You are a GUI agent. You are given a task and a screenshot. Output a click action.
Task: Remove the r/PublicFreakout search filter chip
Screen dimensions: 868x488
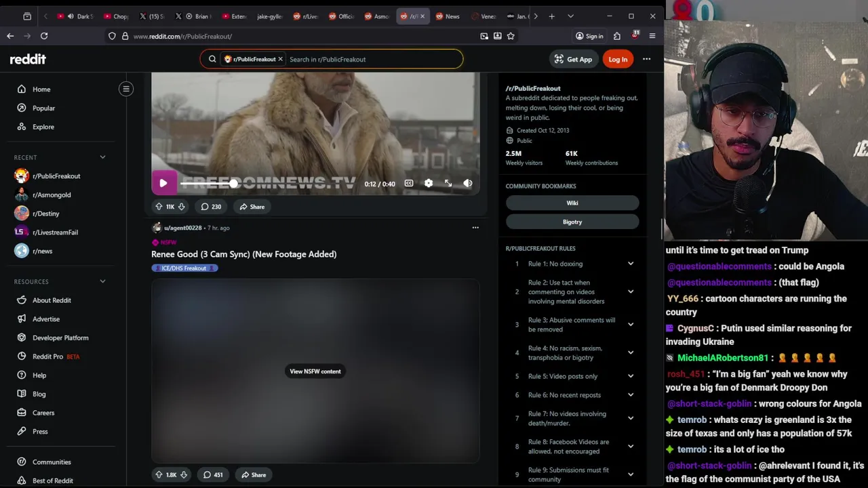280,59
